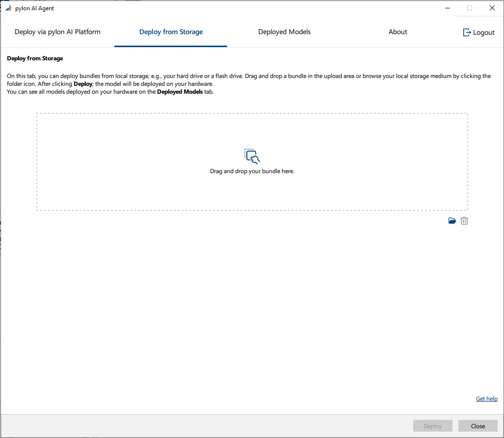Click the 'Deploy from Storage' section heading
504x438 pixels.
pyautogui.click(x=35, y=58)
